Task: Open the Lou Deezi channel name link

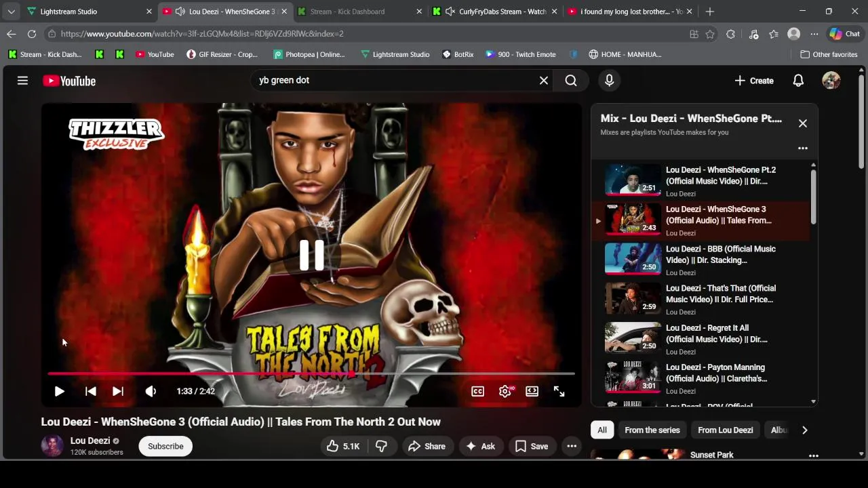Action: tap(90, 441)
